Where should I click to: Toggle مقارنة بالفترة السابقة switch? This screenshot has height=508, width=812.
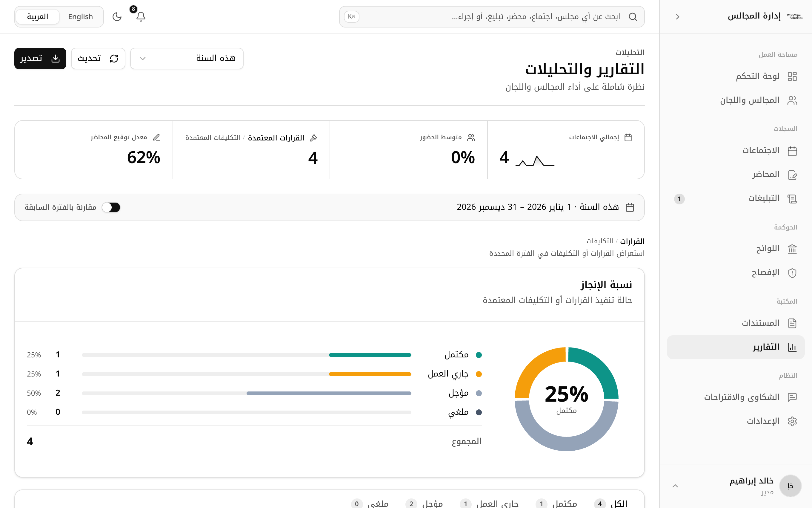pyautogui.click(x=111, y=207)
